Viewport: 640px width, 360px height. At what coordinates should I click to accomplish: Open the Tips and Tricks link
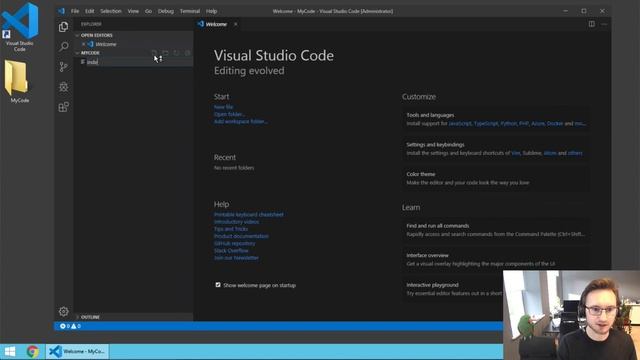click(x=231, y=229)
